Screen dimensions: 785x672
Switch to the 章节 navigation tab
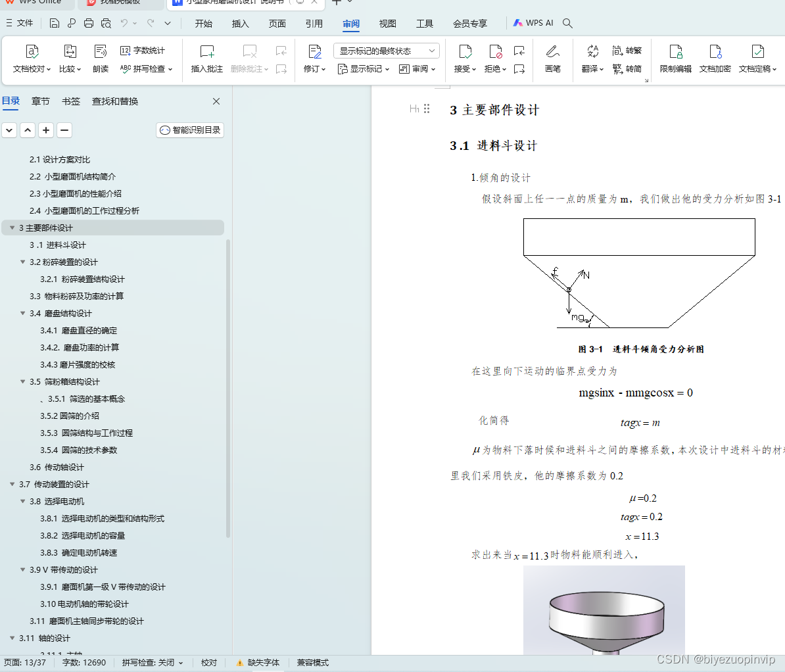(41, 101)
